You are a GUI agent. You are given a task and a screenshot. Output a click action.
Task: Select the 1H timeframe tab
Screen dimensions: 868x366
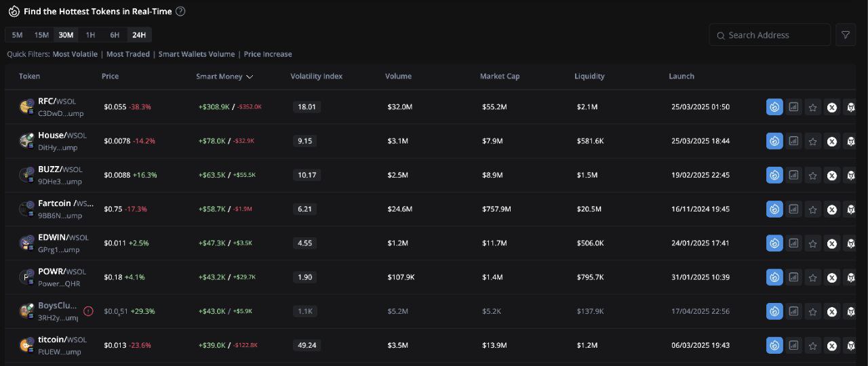[x=90, y=35]
